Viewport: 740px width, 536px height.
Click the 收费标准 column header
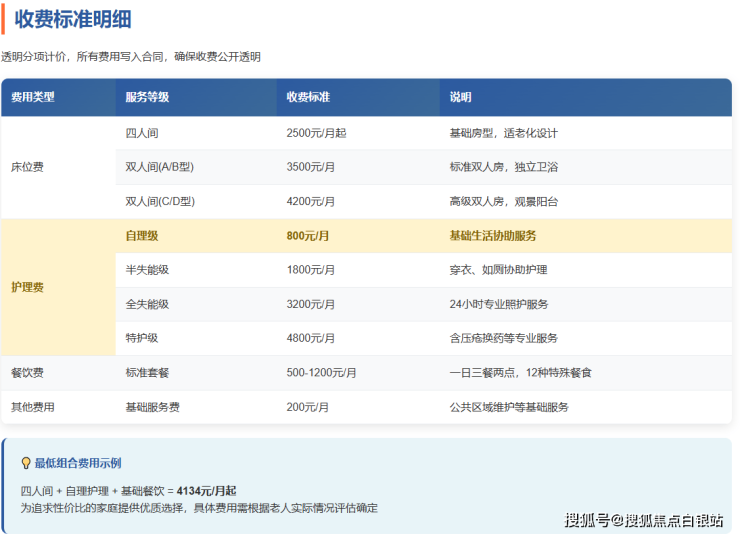308,98
